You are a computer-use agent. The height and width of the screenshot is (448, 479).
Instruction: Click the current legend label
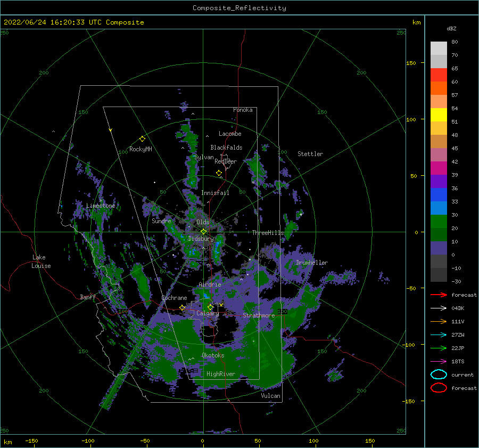tap(463, 375)
